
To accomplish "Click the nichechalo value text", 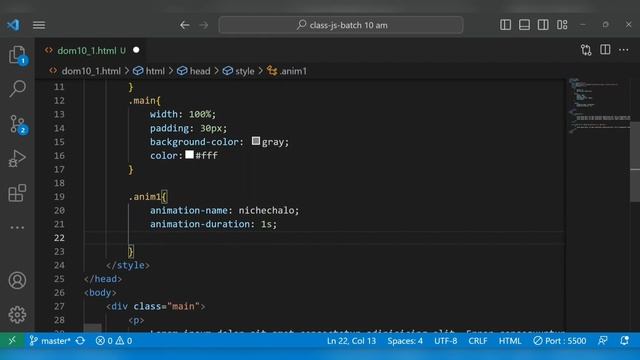I will click(266, 211).
